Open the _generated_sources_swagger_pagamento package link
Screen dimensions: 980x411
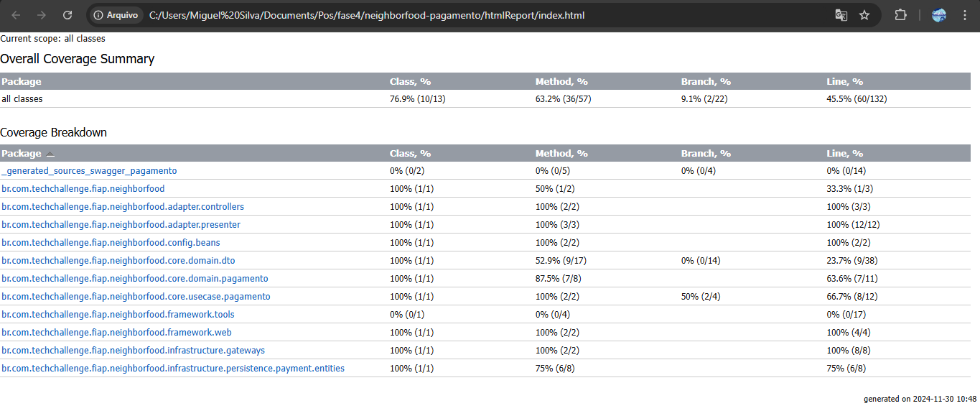tap(89, 171)
